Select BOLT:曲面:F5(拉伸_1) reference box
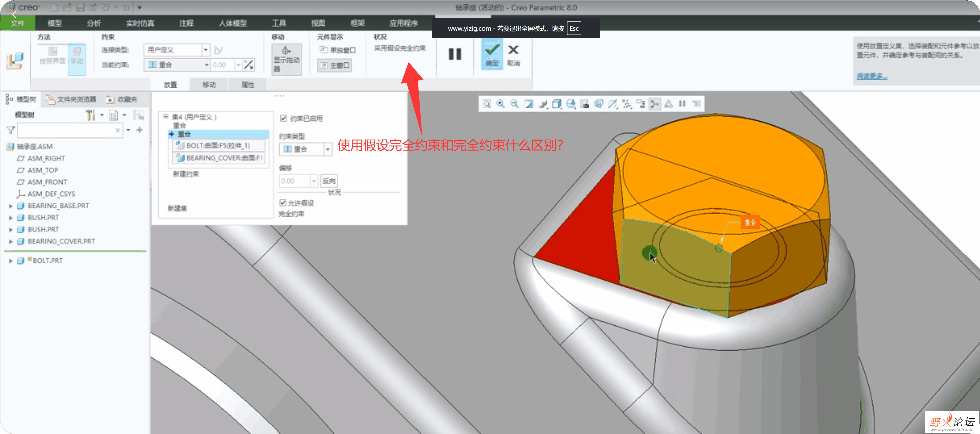The width and height of the screenshot is (980, 434). point(219,145)
